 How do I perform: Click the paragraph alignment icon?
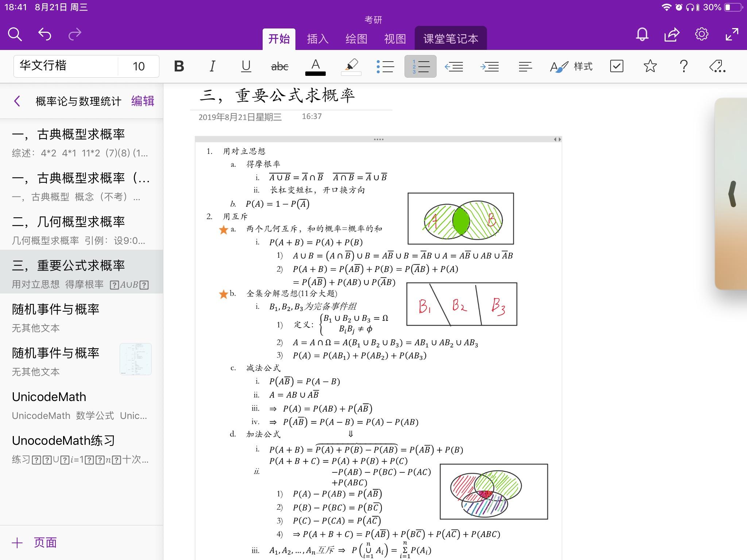tap(525, 66)
